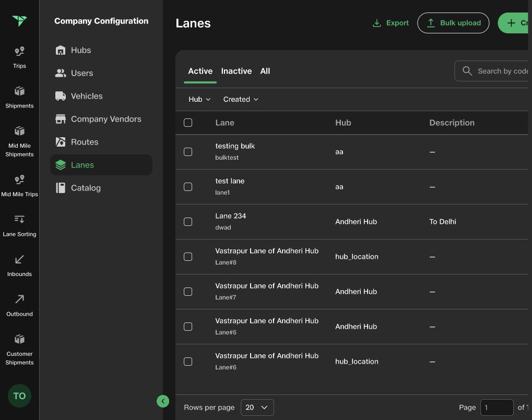Click the Bulk upload button
This screenshot has height=420, width=532.
[453, 23]
